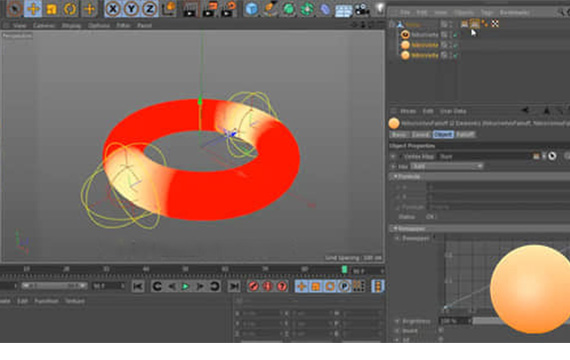Select the Rotate tool
Screen dimensions: 570x360
pos(70,9)
